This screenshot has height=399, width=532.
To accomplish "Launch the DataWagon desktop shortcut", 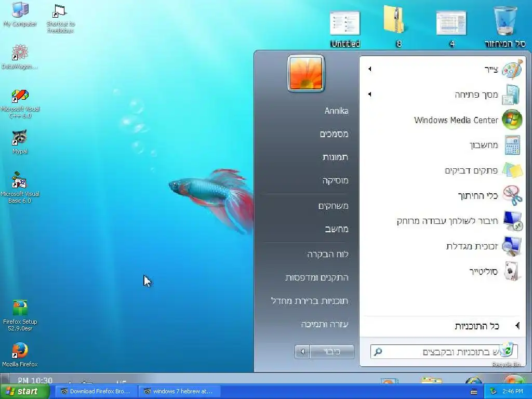I will click(20, 57).
